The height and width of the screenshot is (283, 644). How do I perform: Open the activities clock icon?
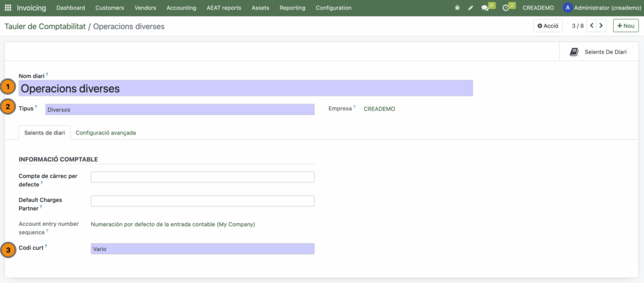pos(506,8)
